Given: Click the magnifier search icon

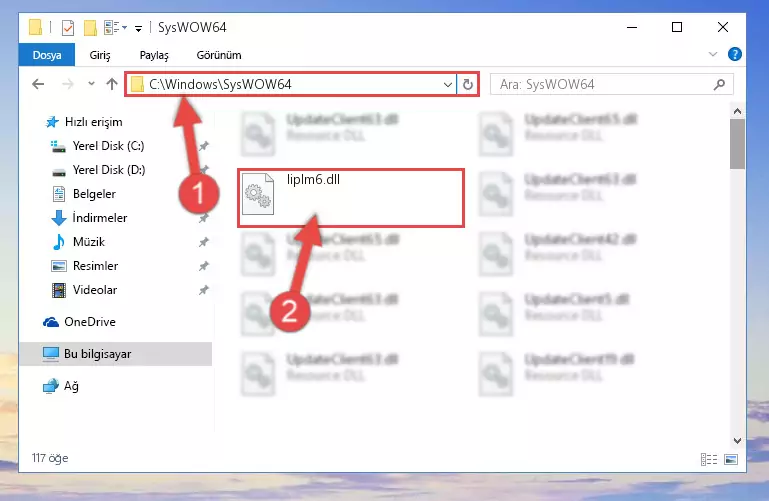Looking at the screenshot, I should coord(719,84).
